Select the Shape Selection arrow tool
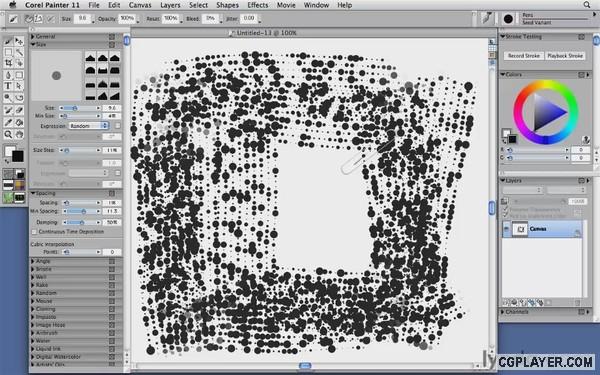 19,86
